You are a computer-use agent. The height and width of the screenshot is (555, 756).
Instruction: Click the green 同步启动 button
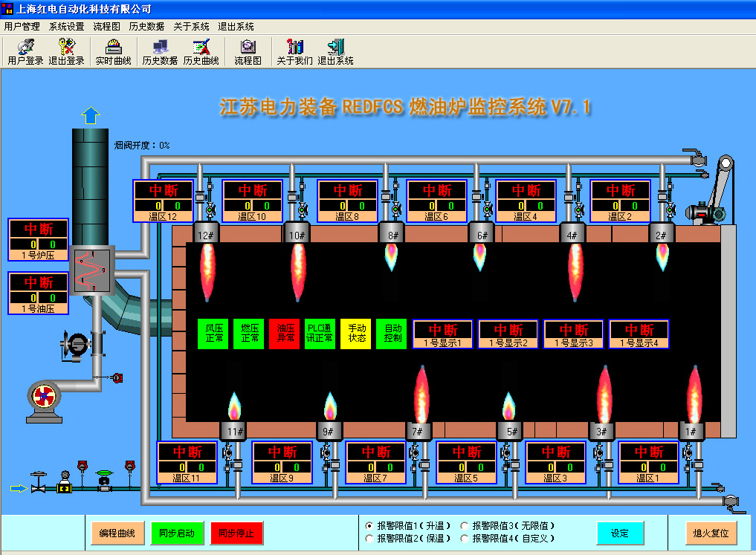click(x=177, y=533)
